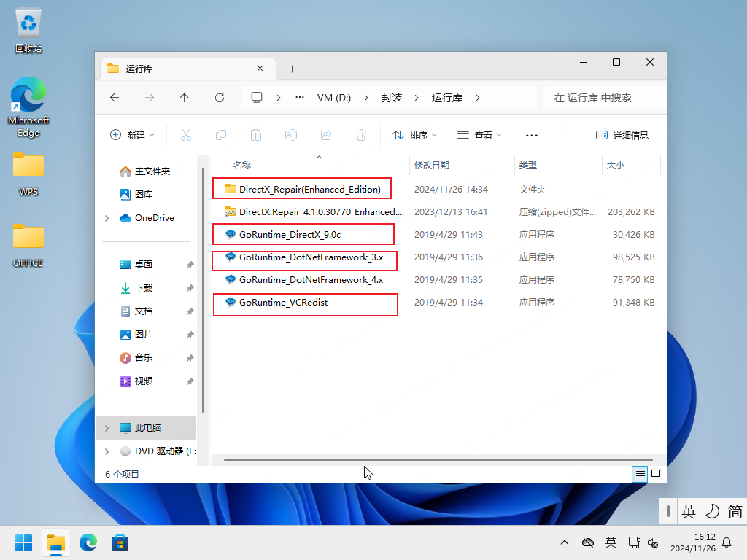
Task: Open the notification bell
Action: 727,542
